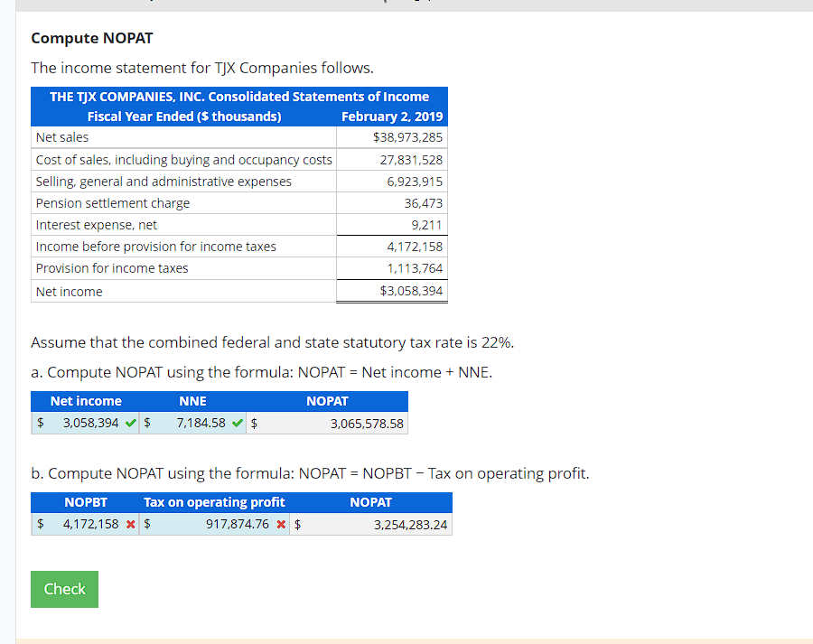Click the 'February 2, 2019' column header

pos(392,117)
